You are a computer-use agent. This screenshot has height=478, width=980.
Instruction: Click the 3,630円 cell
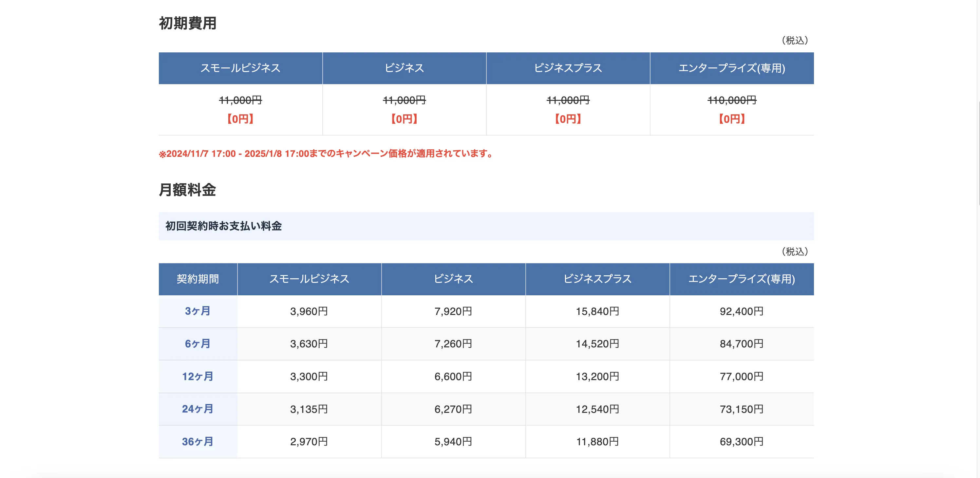coord(309,344)
